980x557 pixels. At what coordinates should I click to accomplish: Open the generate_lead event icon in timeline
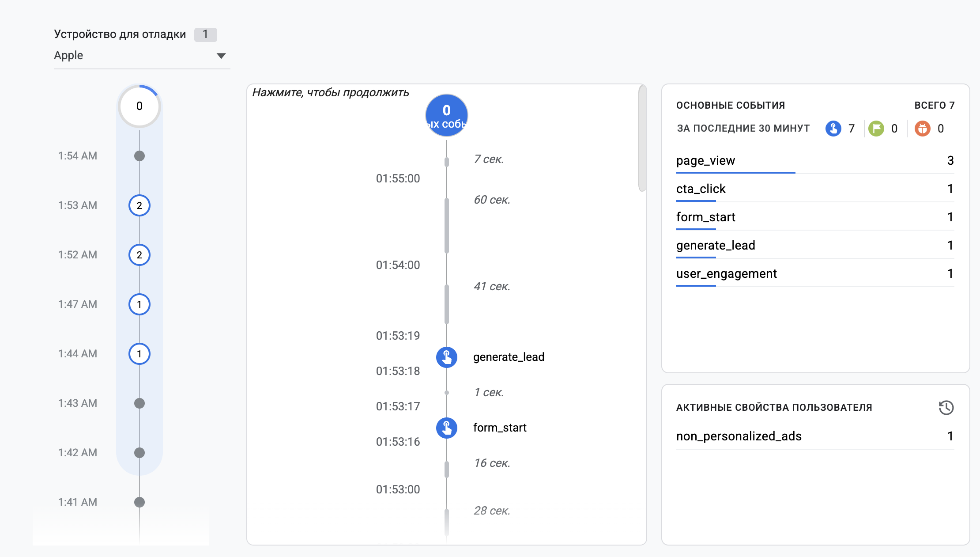(446, 357)
